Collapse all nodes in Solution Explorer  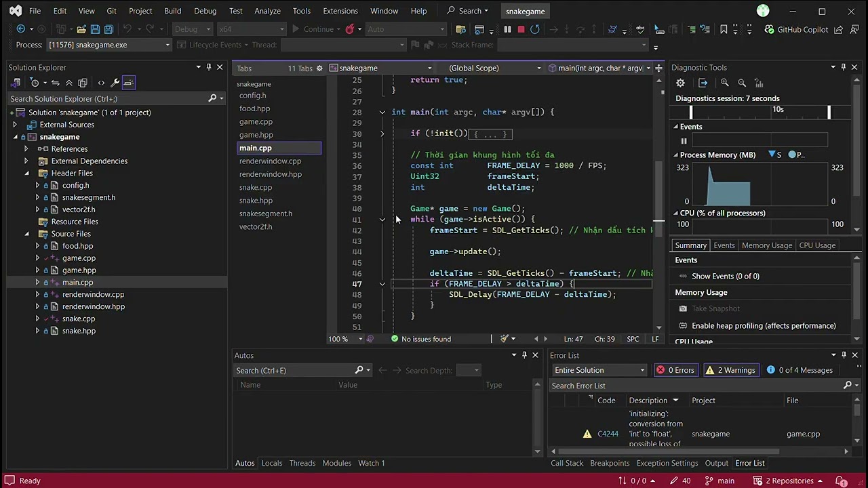click(x=69, y=83)
